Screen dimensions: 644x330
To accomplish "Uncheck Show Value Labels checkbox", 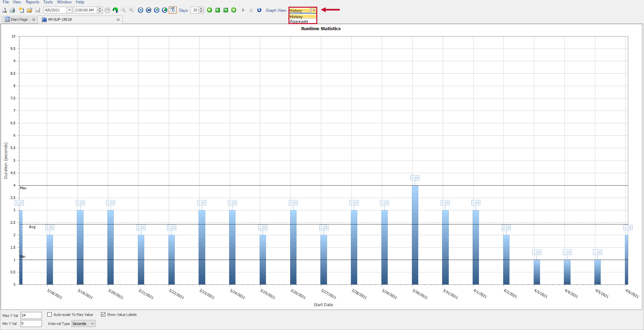I will coord(103,315).
